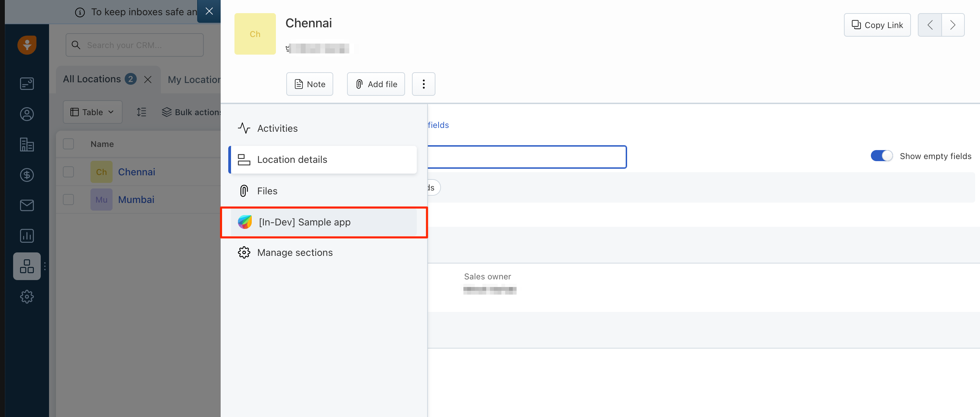The image size is (980, 417).
Task: Open the Contacts icon in the sidebar
Action: (x=27, y=114)
